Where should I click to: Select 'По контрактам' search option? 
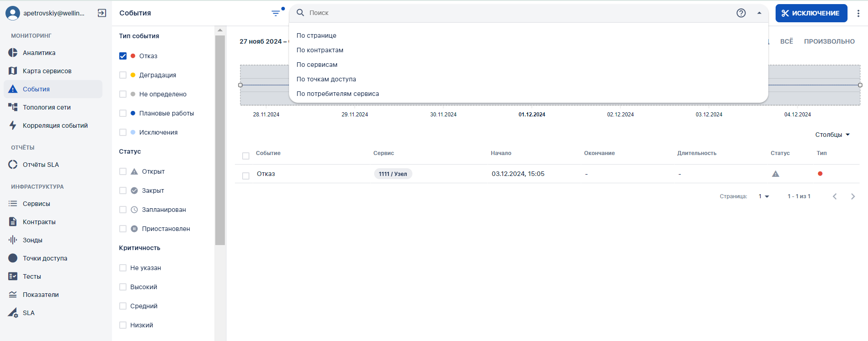tap(320, 50)
